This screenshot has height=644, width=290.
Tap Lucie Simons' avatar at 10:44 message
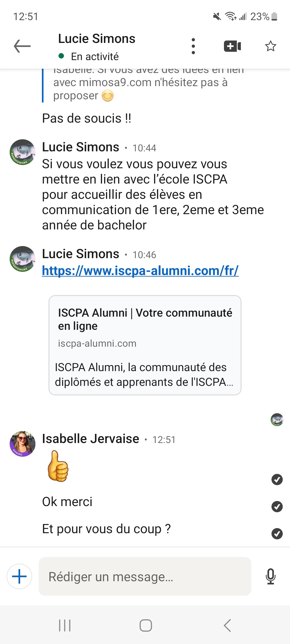23,152
